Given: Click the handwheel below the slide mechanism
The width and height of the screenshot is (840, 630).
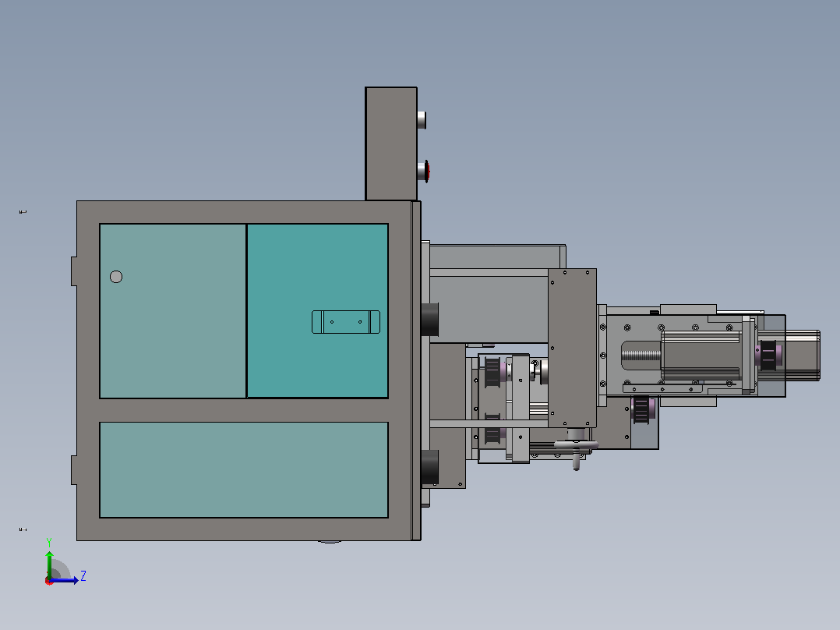Looking at the screenshot, I should 576,445.
